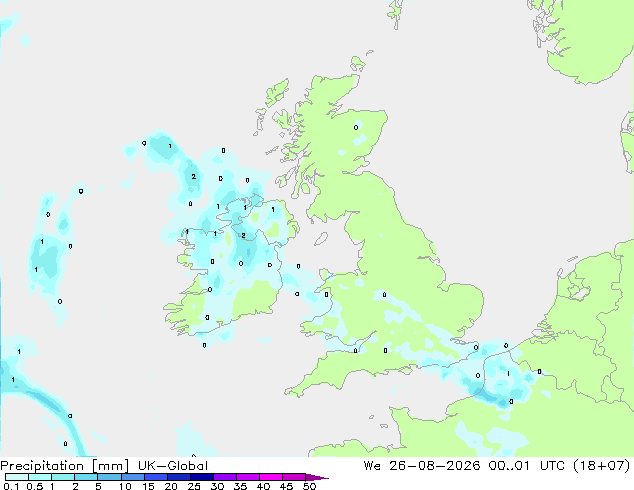
Task: Click the '0.5' legend scale label
Action: coord(34,486)
